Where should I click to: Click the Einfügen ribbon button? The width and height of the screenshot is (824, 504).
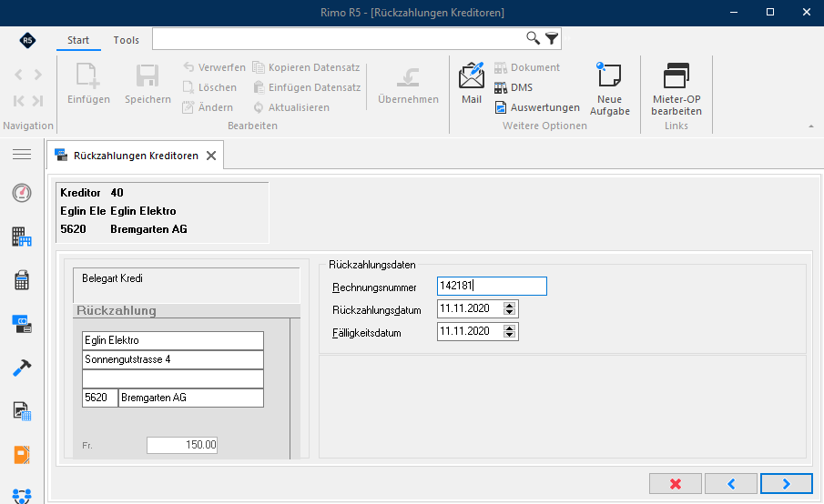point(88,84)
